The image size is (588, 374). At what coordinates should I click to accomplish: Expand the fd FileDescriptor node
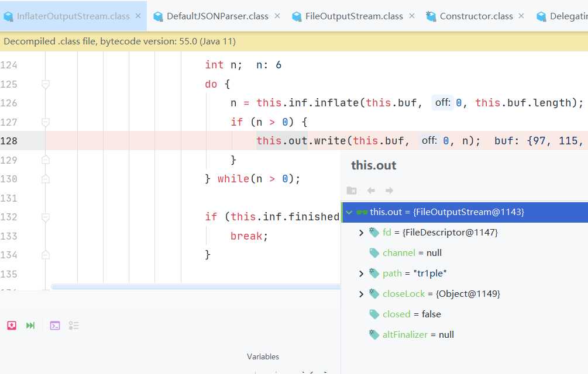click(361, 233)
